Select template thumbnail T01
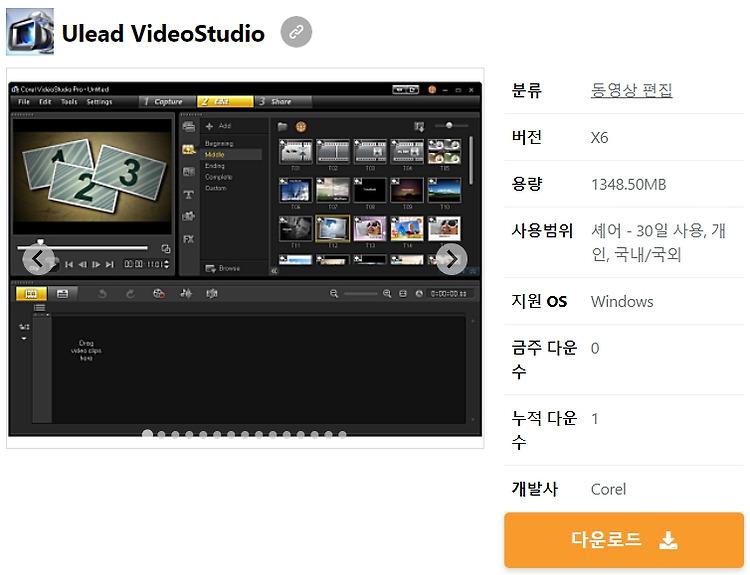The width and height of the screenshot is (750, 575). (x=296, y=152)
